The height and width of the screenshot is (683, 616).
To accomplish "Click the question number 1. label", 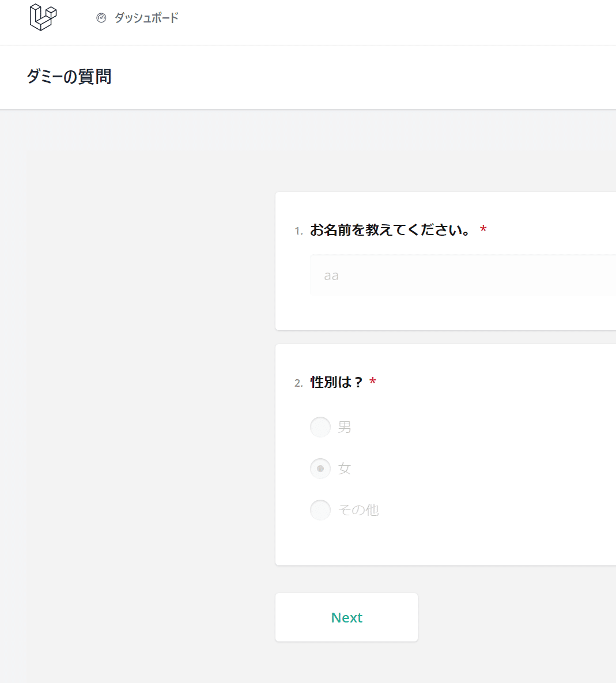I will click(298, 231).
